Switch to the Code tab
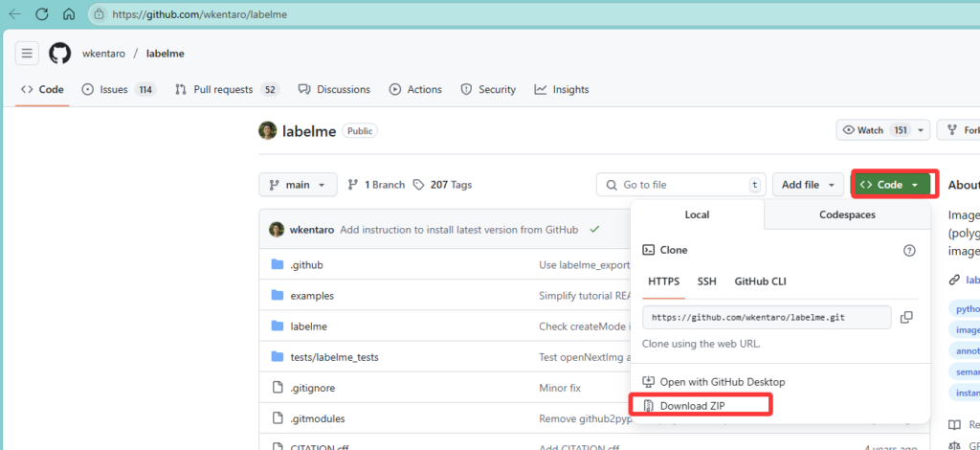 [42, 89]
